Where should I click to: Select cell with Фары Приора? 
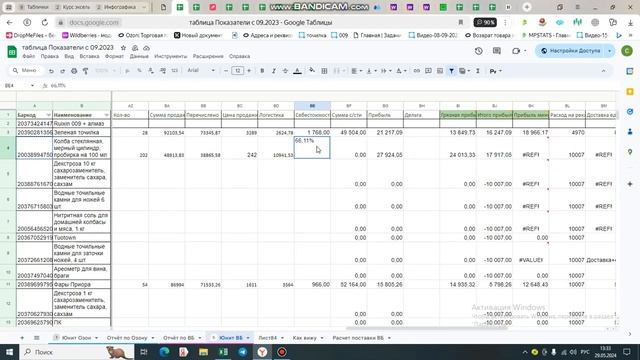tap(82, 284)
